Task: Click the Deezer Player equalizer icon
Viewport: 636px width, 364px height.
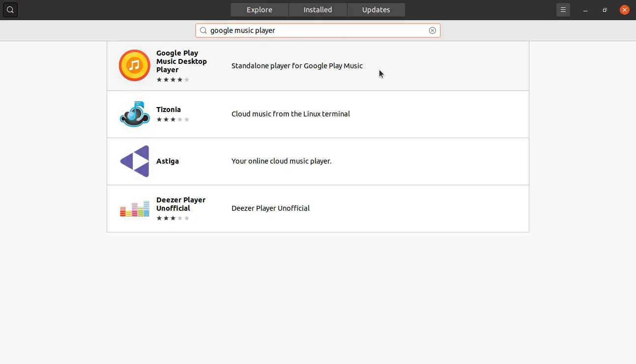Action: tap(135, 208)
